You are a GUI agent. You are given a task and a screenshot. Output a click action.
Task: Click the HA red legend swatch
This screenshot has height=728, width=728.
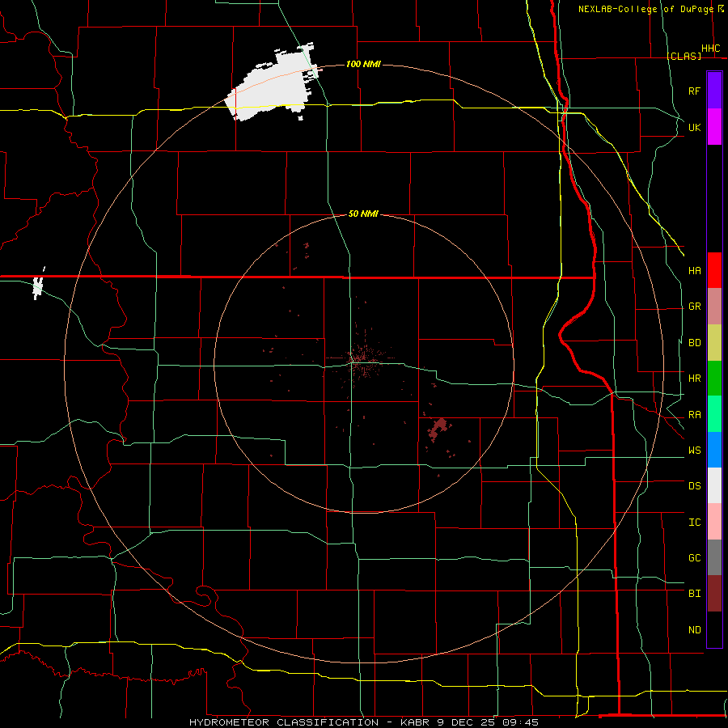(714, 270)
